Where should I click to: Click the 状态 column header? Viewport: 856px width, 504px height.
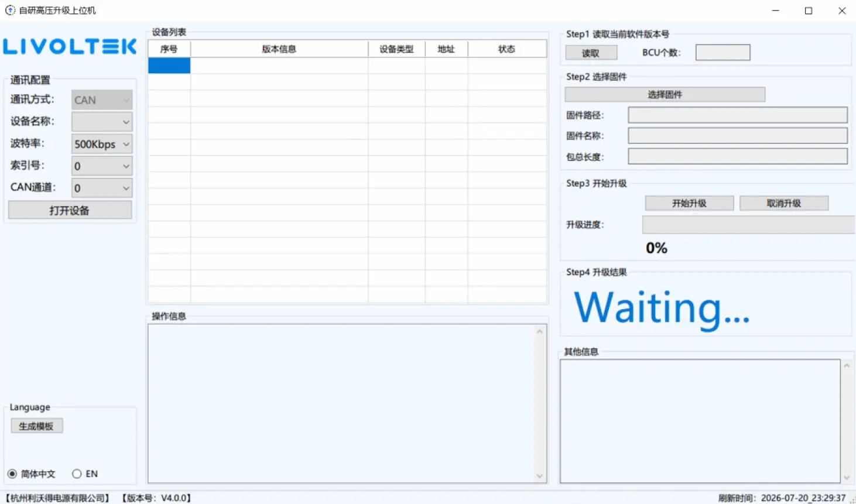tap(507, 49)
